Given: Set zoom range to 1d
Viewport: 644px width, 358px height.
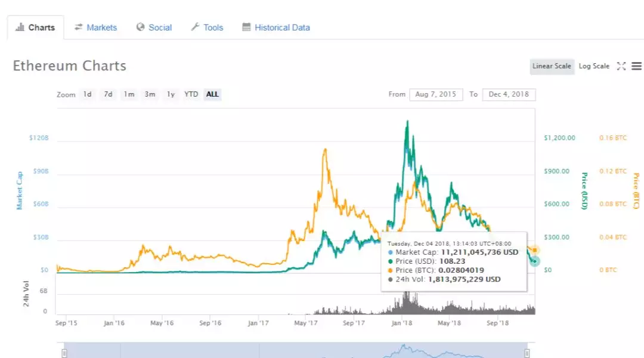Looking at the screenshot, I should coord(88,94).
